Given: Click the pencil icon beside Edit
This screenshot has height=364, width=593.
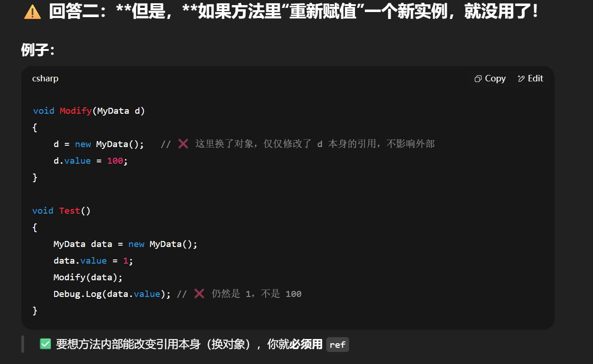Looking at the screenshot, I should point(521,79).
